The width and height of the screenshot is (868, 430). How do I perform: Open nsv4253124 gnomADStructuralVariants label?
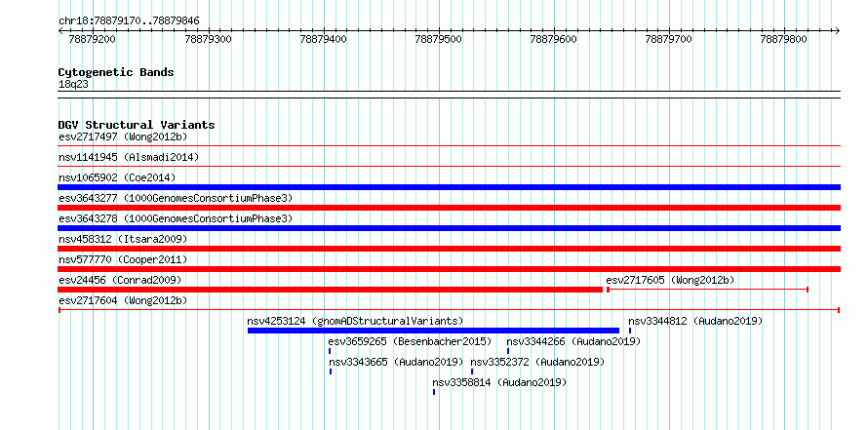click(x=355, y=321)
